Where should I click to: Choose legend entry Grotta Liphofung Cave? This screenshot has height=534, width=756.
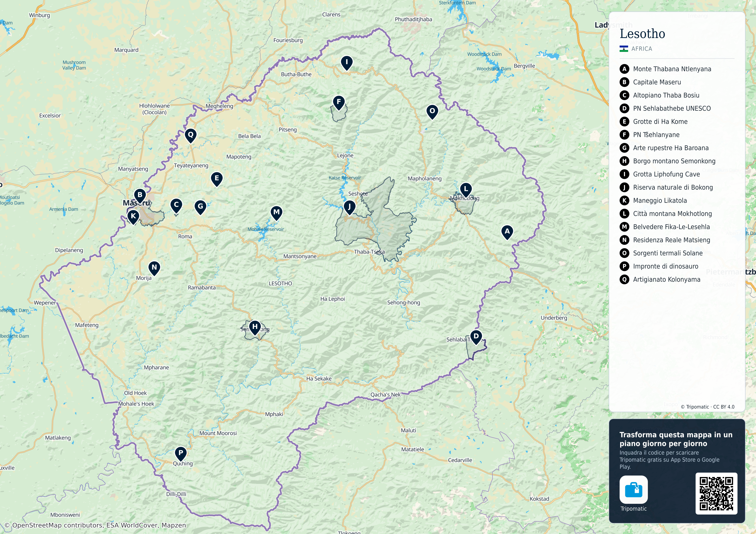point(660,174)
